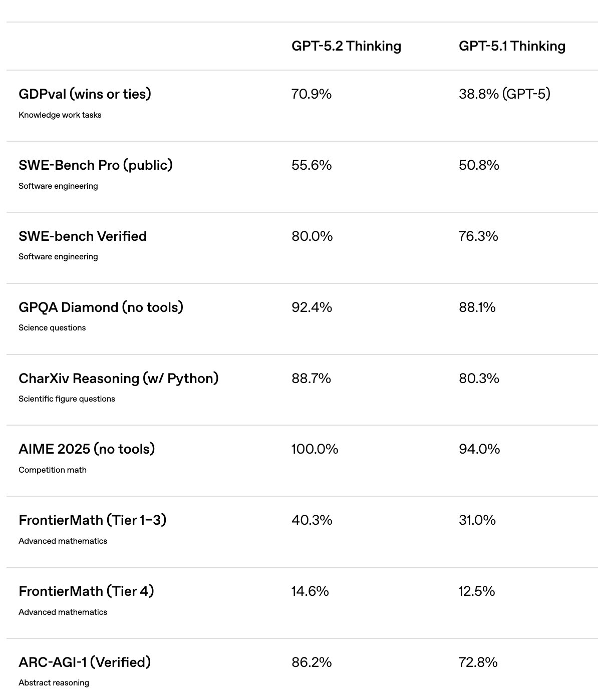Select the 100.0% AIME 2025 score

pos(315,449)
